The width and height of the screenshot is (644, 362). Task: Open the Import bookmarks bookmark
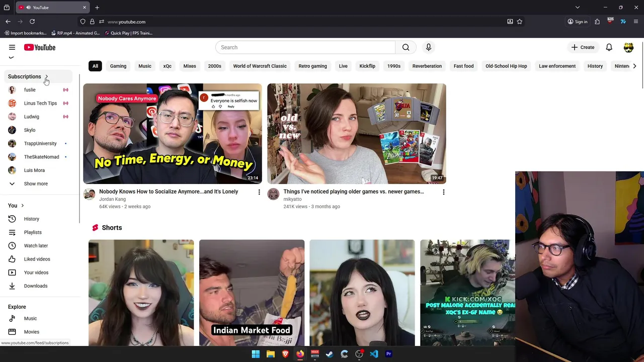[25, 33]
